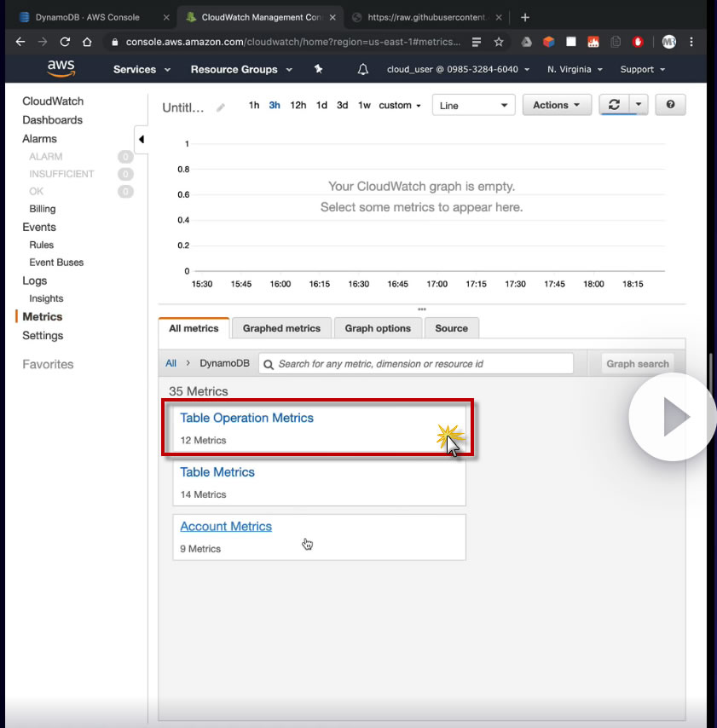Open Table Operation Metrics
The height and width of the screenshot is (728, 717).
(246, 418)
